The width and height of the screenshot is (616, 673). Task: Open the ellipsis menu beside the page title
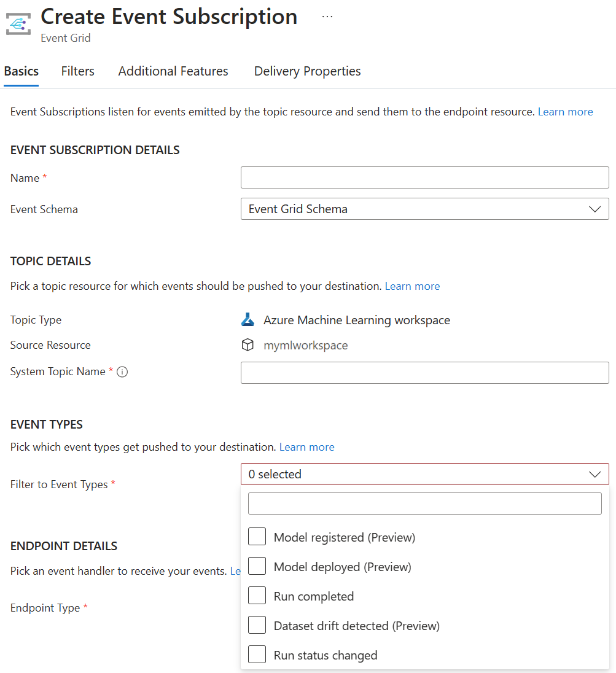coord(327,17)
